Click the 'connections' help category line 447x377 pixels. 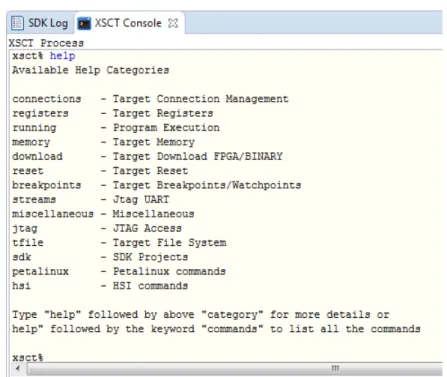click(150, 99)
